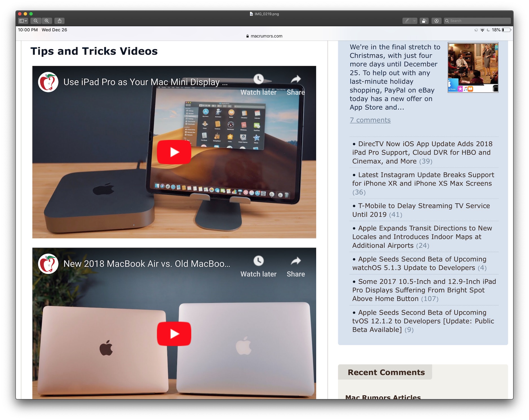Viewport: 529px width, 420px height.
Task: Click the battery icon in status bar
Action: [x=506, y=30]
